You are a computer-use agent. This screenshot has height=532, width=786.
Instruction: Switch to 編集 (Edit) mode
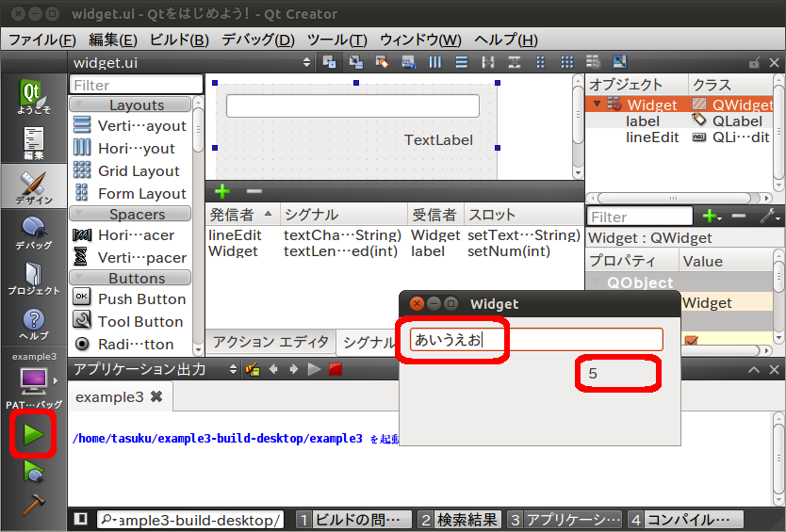point(34,143)
